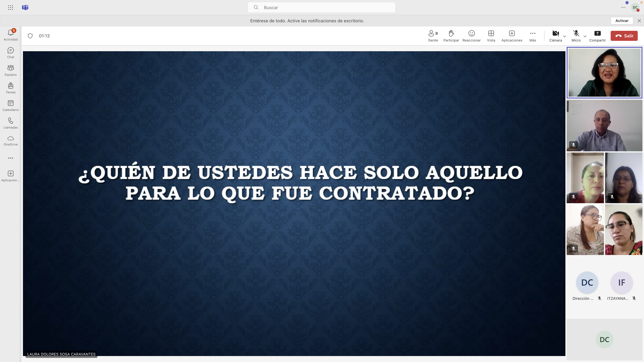Open OneDrive from the sidebar
Viewport: 644px width, 362px height.
point(11,141)
